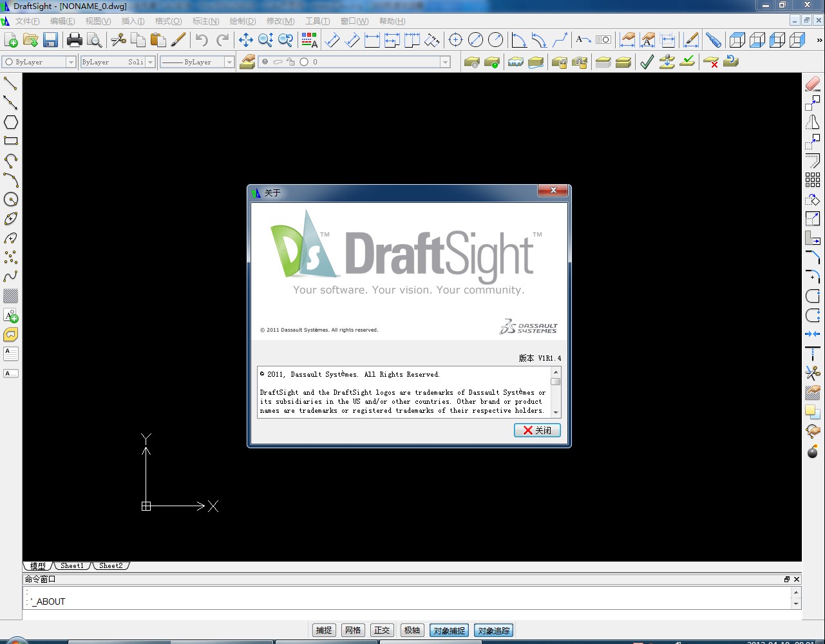Click command window scrollbar down arrow
Viewport: 825px width, 644px height.
pyautogui.click(x=797, y=604)
